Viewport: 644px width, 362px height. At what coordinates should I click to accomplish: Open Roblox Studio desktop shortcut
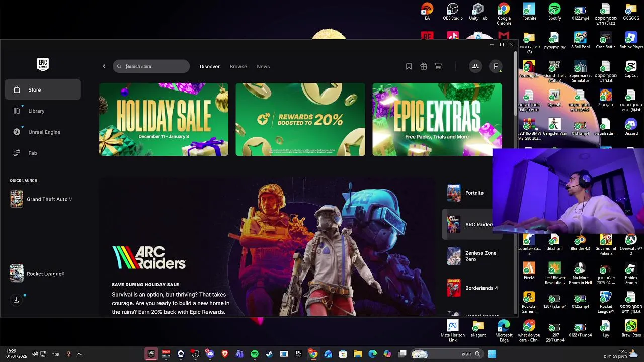click(631, 274)
